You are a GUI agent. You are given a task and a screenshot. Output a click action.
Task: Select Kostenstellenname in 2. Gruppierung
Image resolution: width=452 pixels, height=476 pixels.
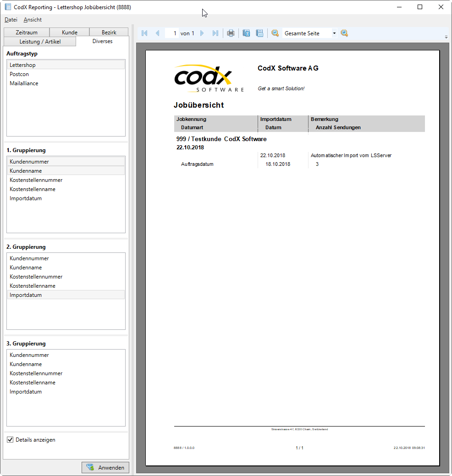tap(66, 286)
